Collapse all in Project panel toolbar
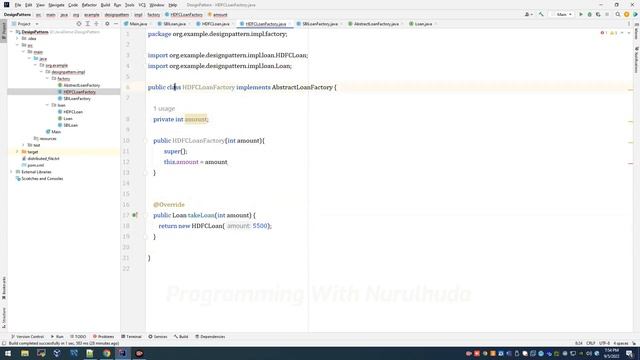The image size is (640, 360). point(97,24)
